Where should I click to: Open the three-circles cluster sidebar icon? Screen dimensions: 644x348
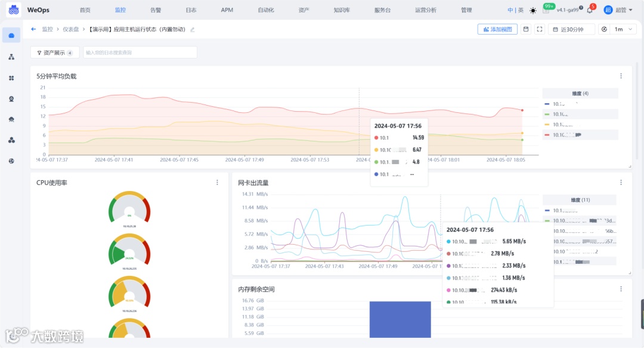click(x=11, y=140)
